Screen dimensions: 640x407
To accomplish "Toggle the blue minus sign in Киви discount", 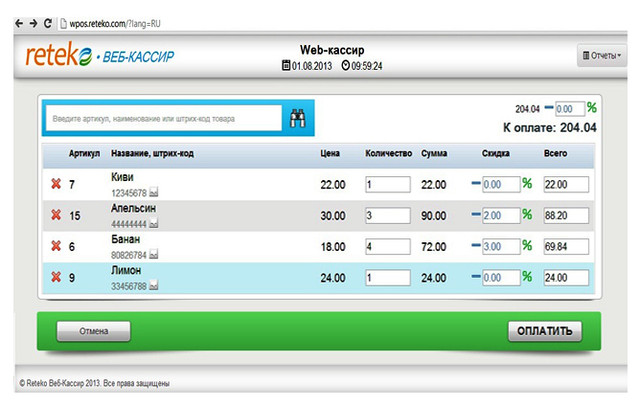I will pos(476,184).
